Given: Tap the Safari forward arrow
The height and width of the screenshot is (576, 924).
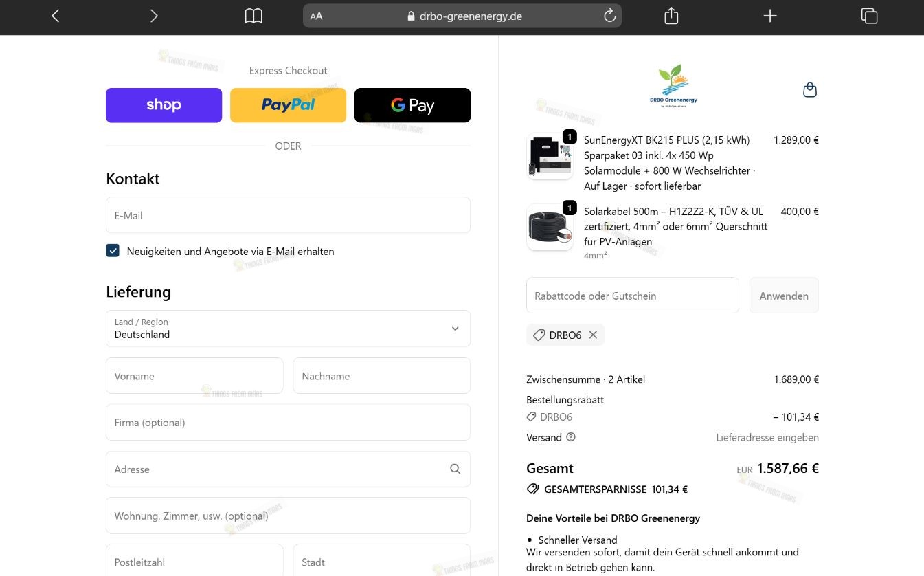Looking at the screenshot, I should 154,16.
